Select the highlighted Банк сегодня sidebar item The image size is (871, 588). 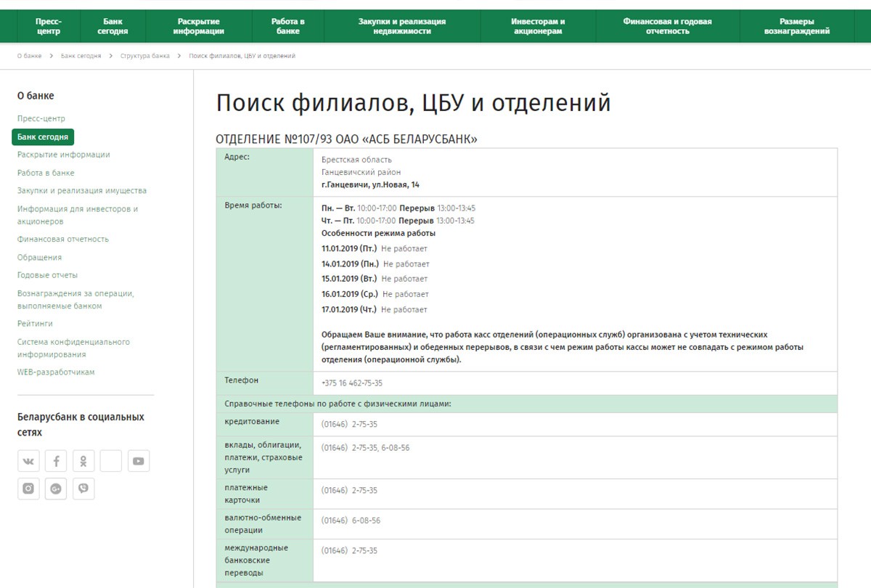[x=43, y=136]
